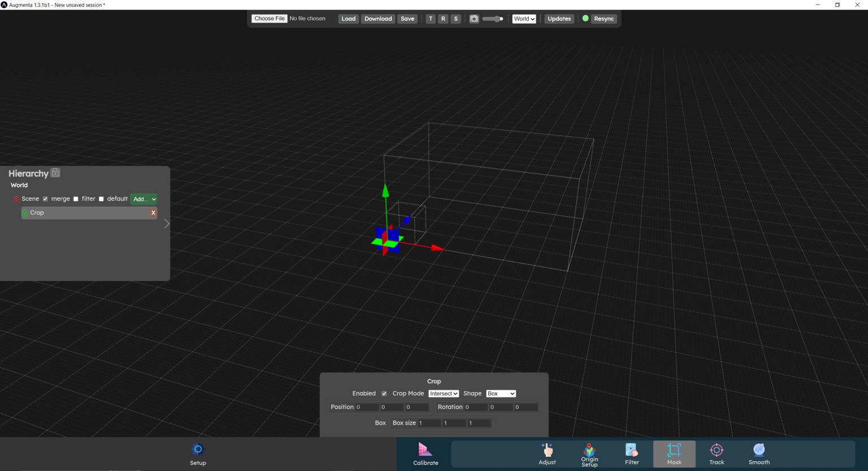Adjust the opacity slider next to camera icon
Viewport: 868px width, 471px height.
[492, 19]
